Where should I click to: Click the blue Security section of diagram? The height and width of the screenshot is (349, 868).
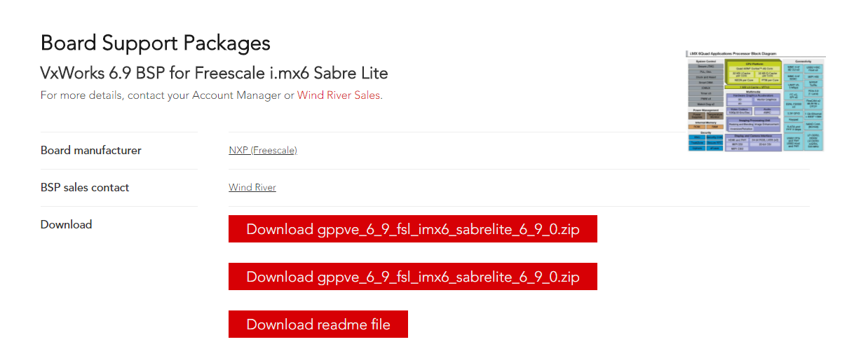point(705,140)
